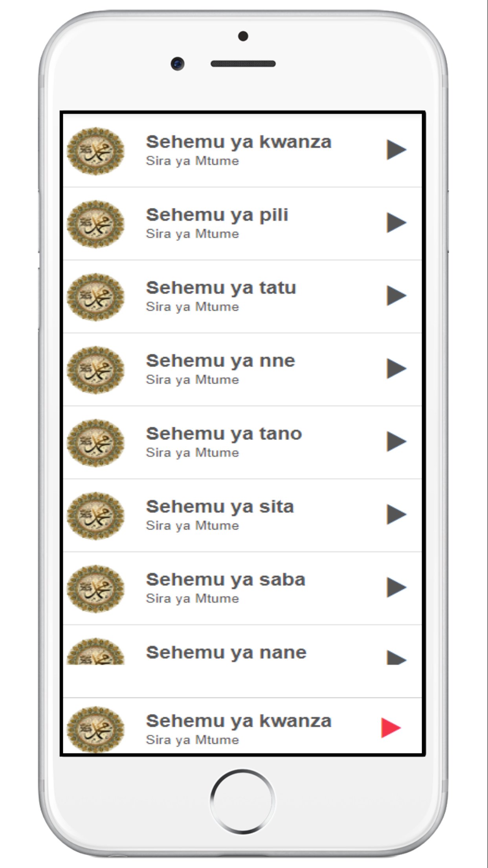Tap the Sehemu ya tano title

(224, 434)
